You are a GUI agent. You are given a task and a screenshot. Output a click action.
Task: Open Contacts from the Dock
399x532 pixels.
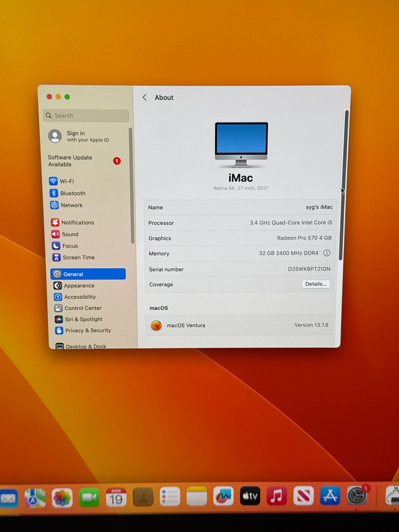click(143, 497)
